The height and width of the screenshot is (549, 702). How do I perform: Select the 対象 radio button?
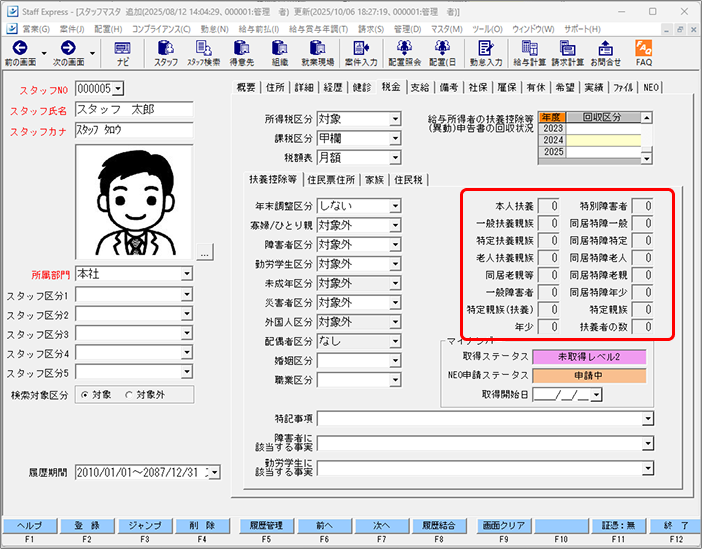(x=85, y=395)
